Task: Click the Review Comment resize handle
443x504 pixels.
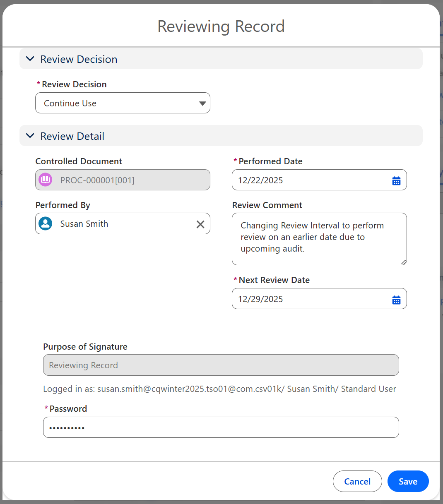Action: tap(403, 262)
